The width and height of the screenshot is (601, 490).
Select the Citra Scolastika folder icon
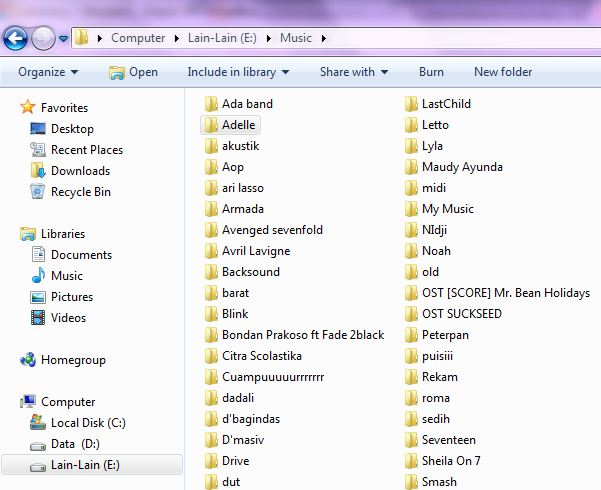coord(211,356)
